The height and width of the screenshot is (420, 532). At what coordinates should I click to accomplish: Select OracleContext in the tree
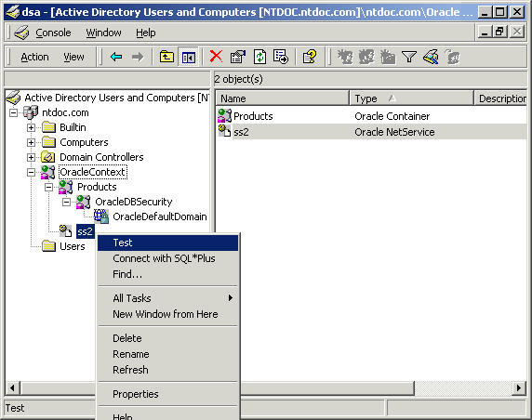(x=93, y=172)
